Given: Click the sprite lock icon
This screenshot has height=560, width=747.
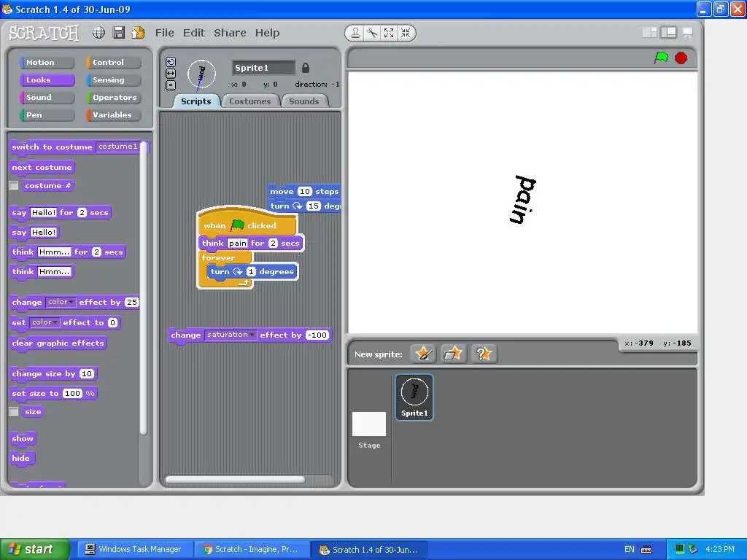Looking at the screenshot, I should click(x=306, y=68).
